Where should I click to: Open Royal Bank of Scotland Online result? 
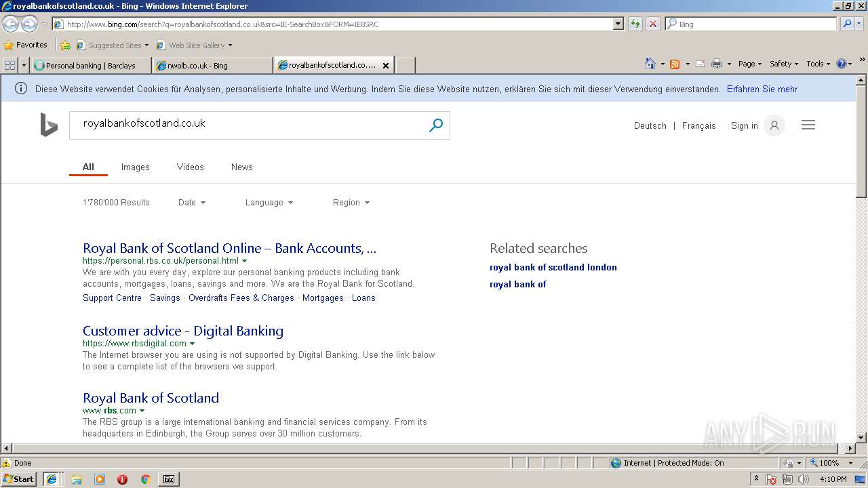pyautogui.click(x=229, y=248)
